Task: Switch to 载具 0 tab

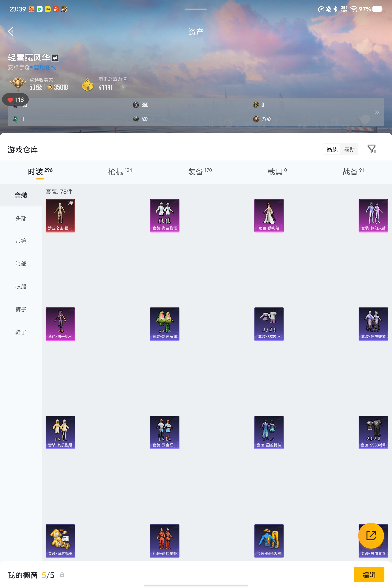Action: pos(277,172)
